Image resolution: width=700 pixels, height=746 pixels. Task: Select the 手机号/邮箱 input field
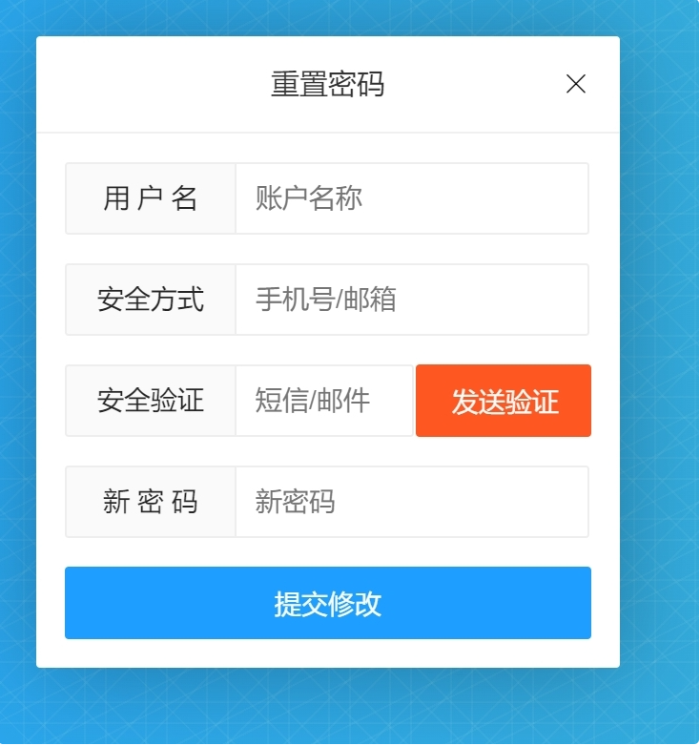(412, 300)
